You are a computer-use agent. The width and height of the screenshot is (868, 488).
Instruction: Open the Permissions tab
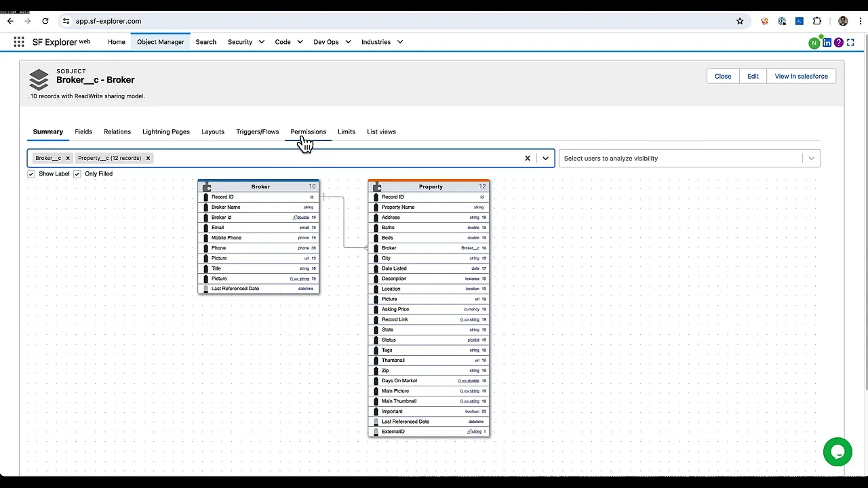tap(309, 131)
